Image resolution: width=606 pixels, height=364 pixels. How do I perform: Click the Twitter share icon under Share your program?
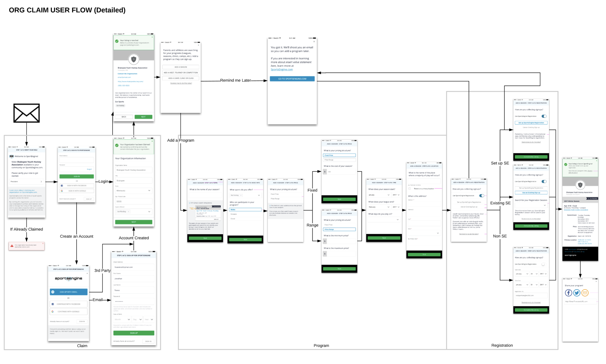[577, 293]
